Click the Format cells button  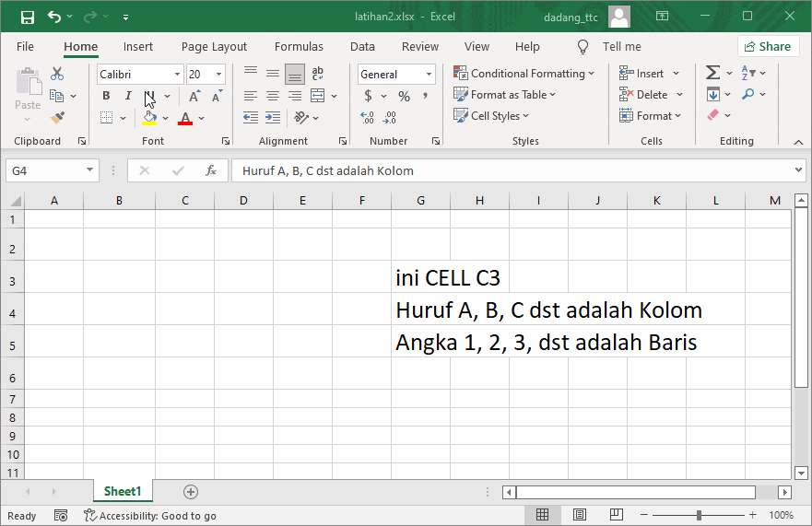pyautogui.click(x=650, y=116)
